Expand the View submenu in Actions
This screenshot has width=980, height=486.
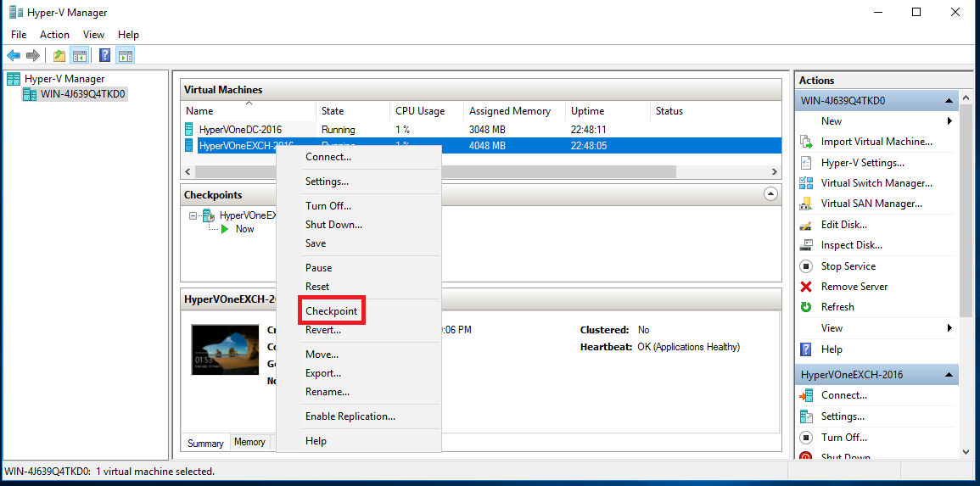click(x=950, y=328)
